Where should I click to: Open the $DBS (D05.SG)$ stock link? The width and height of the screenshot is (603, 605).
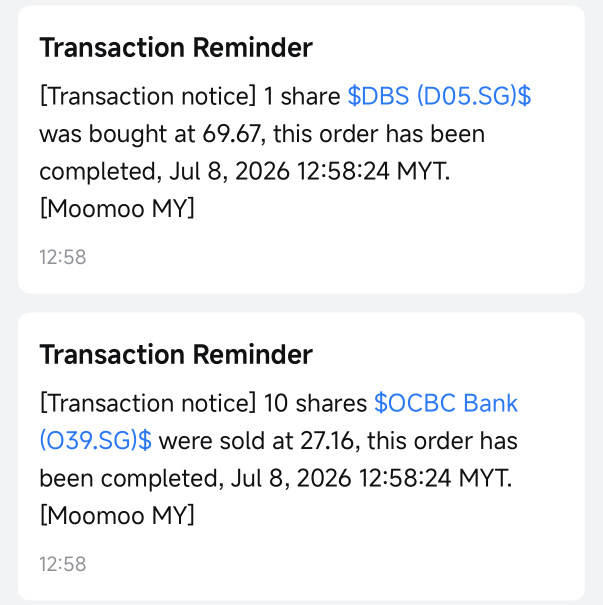439,96
